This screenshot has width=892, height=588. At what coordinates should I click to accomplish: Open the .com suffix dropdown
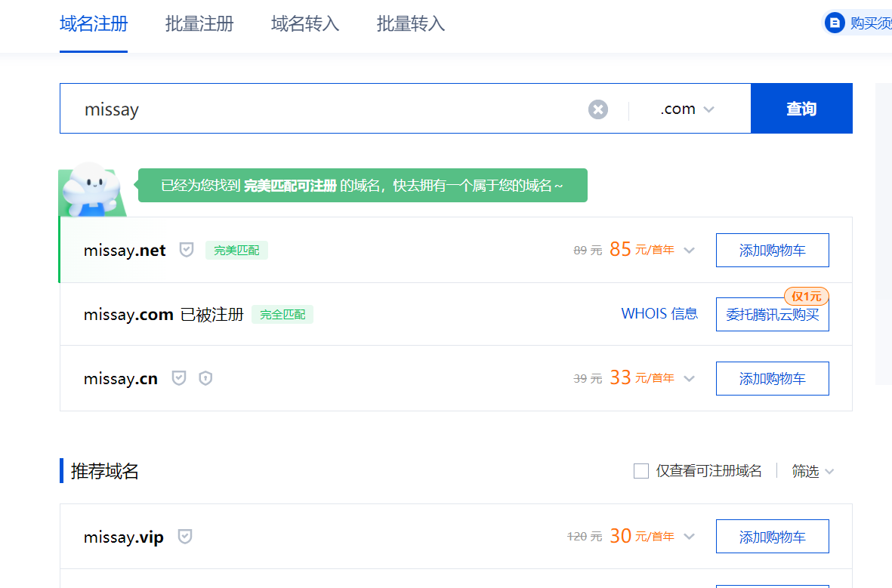coord(687,109)
